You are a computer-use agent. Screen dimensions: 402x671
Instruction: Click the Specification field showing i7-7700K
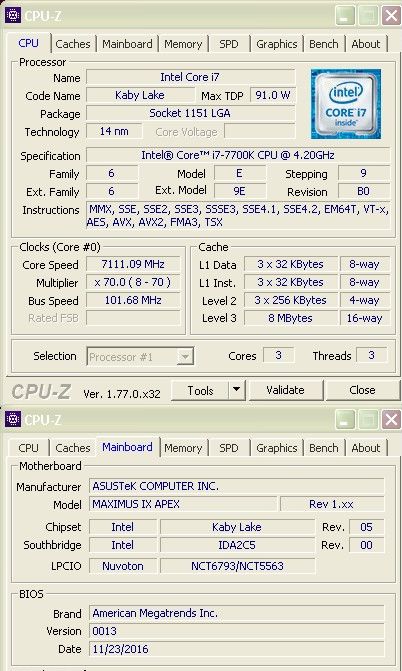[238, 155]
